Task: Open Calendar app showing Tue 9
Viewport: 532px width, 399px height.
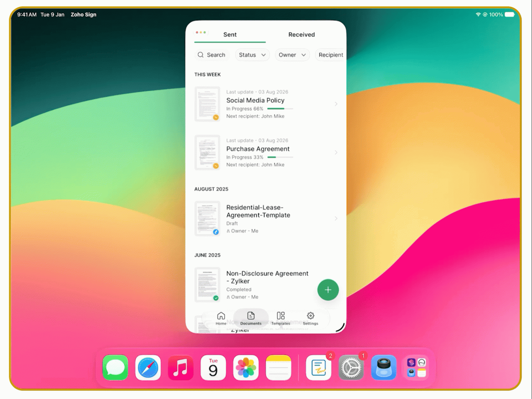Action: coord(213,368)
